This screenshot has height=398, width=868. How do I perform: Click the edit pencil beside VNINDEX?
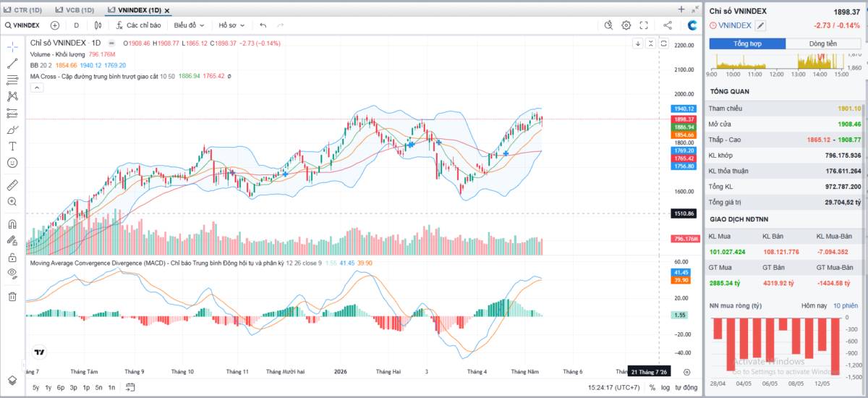[761, 25]
